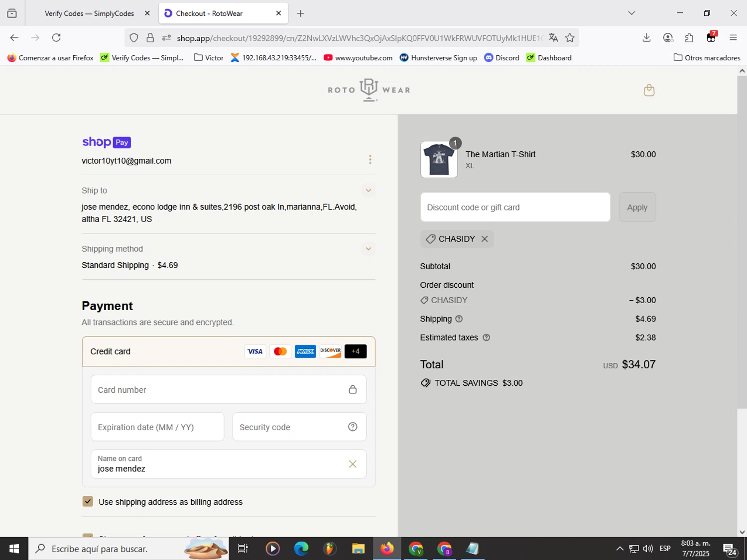Click the American Express logo
747x560 pixels.
(x=305, y=351)
